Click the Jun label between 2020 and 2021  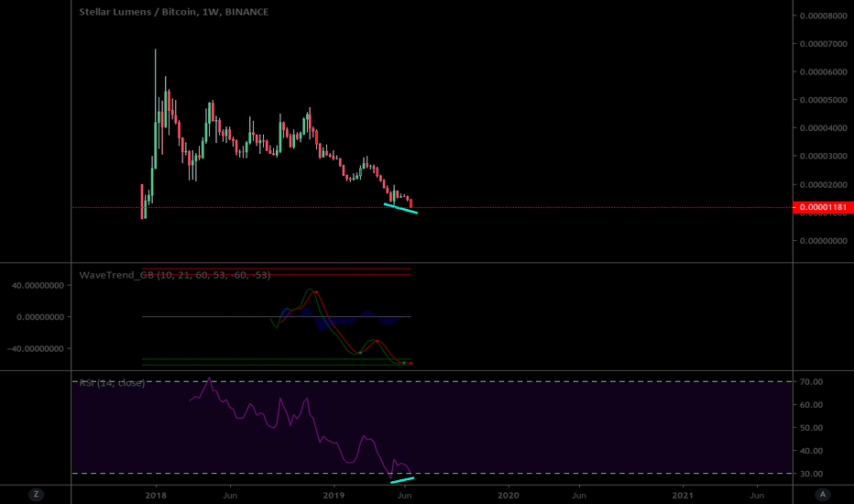click(578, 495)
